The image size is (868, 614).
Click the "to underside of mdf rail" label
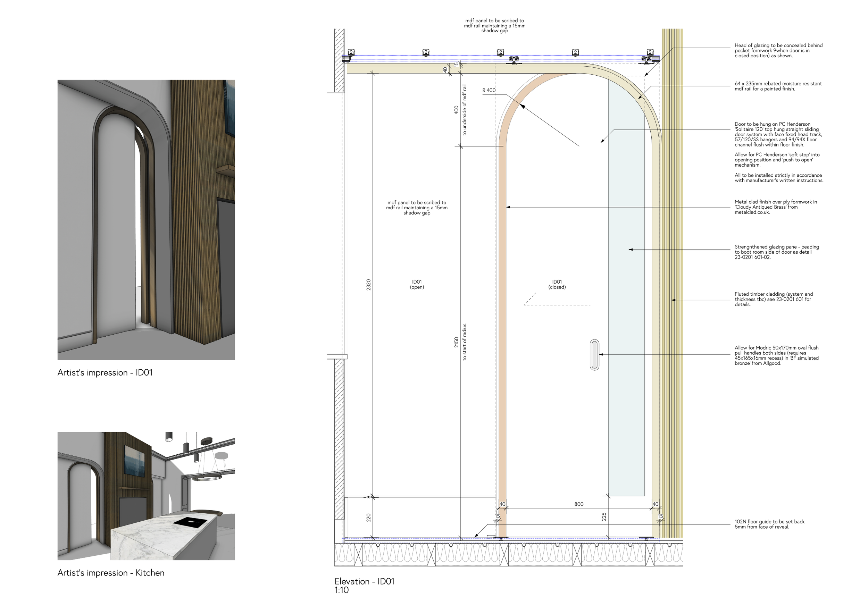coord(465,110)
